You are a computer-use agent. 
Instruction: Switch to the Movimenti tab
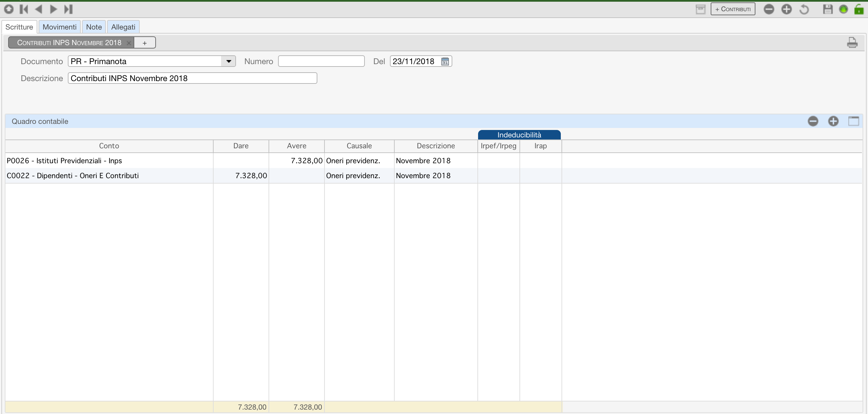(60, 27)
